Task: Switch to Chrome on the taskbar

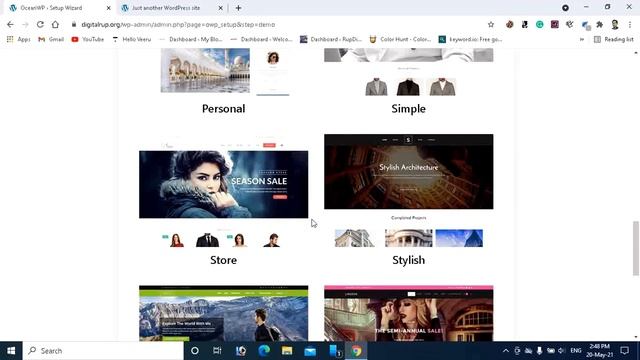Action: click(356, 351)
